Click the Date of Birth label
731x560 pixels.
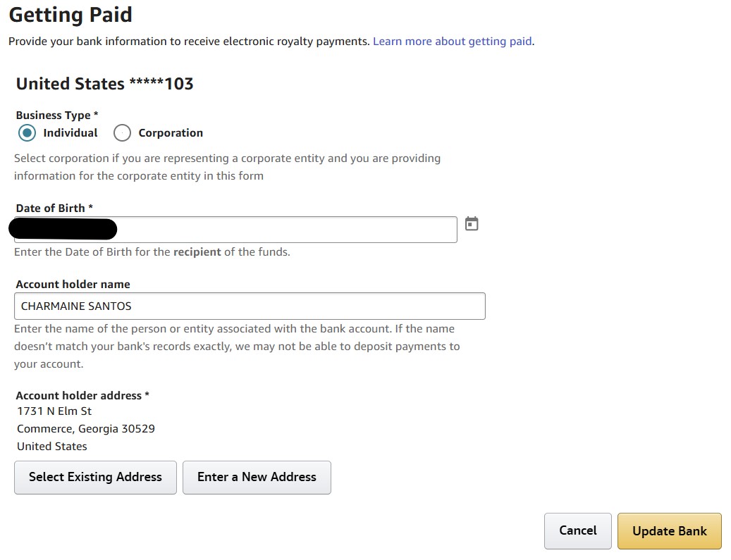point(54,209)
